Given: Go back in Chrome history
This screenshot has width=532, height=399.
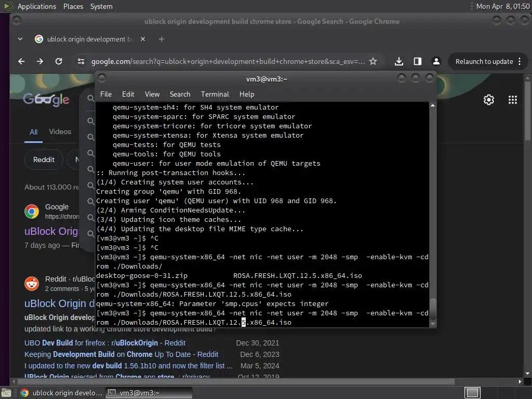Looking at the screenshot, I should tap(21, 61).
